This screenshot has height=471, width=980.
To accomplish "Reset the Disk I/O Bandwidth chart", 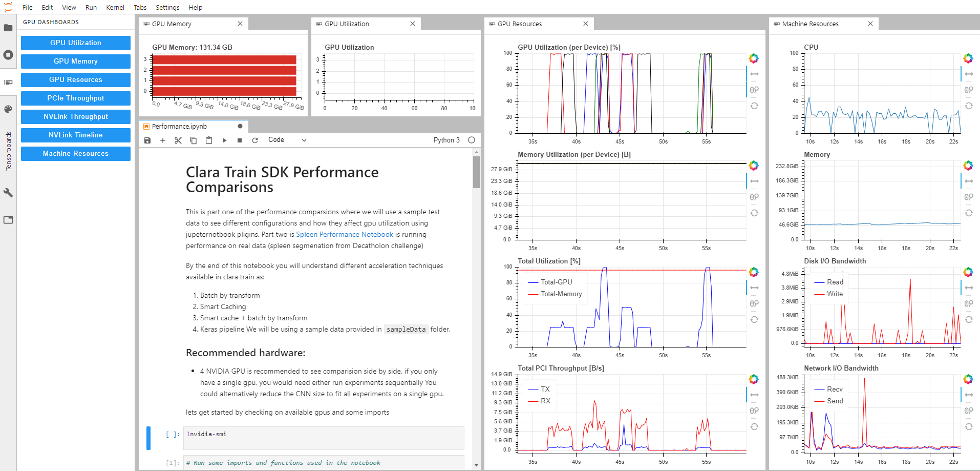I will click(x=969, y=320).
